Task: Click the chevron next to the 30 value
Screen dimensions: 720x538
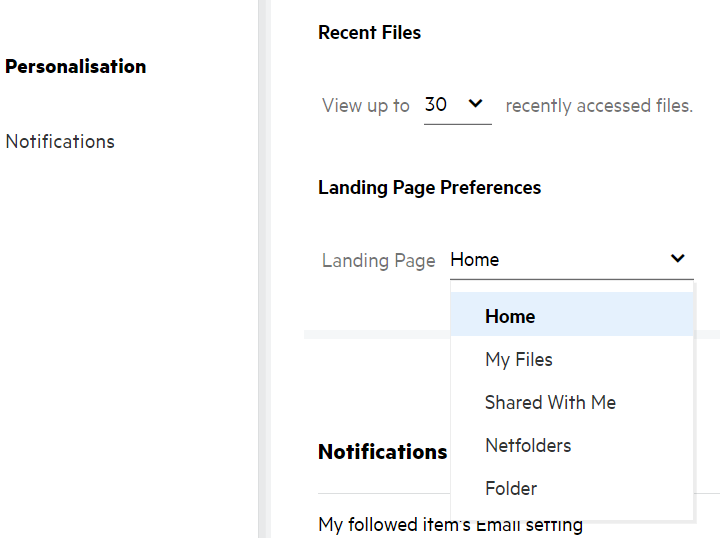Action: coord(475,103)
